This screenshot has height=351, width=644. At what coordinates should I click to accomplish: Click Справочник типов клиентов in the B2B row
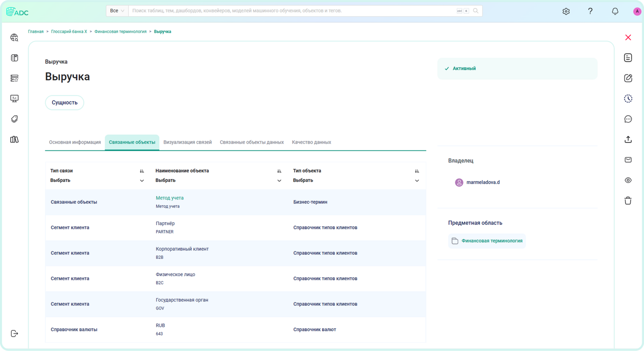coord(325,253)
